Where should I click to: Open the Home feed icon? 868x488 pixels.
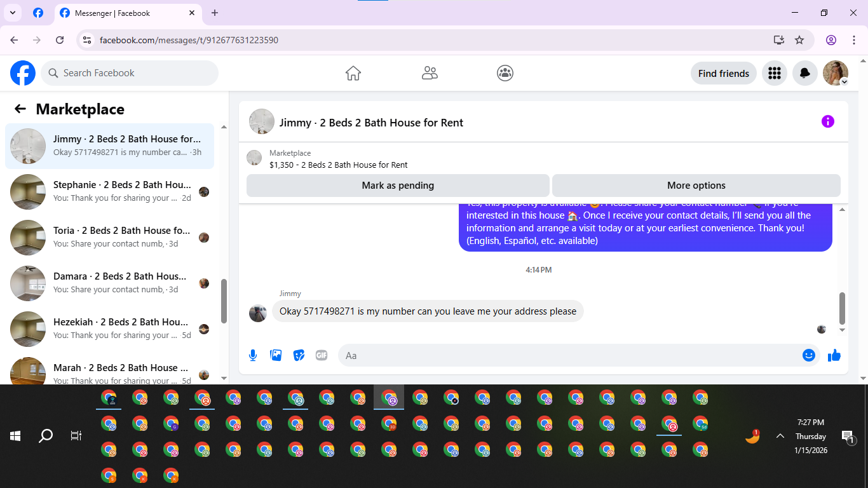point(353,73)
